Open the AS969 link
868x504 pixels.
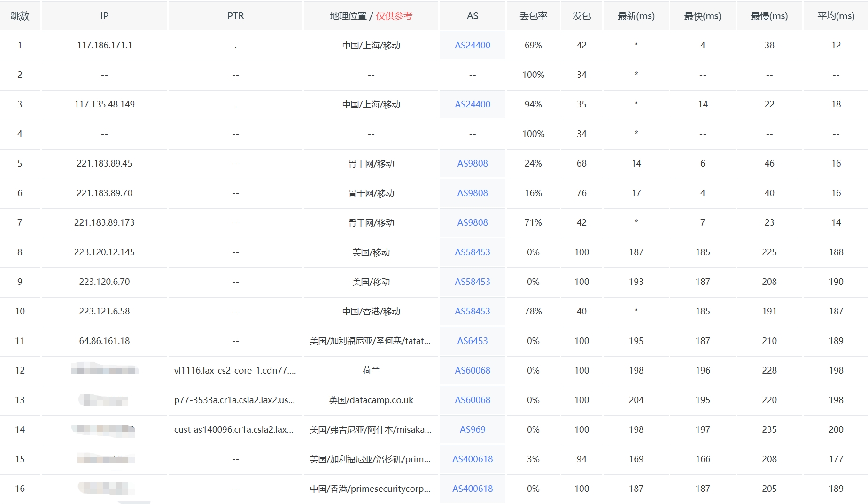click(x=473, y=429)
